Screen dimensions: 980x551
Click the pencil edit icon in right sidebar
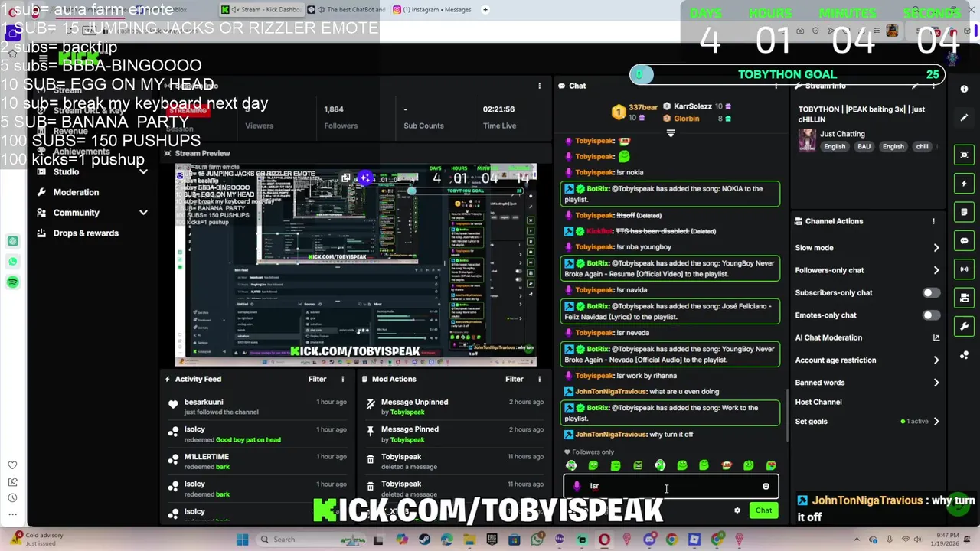(x=964, y=118)
